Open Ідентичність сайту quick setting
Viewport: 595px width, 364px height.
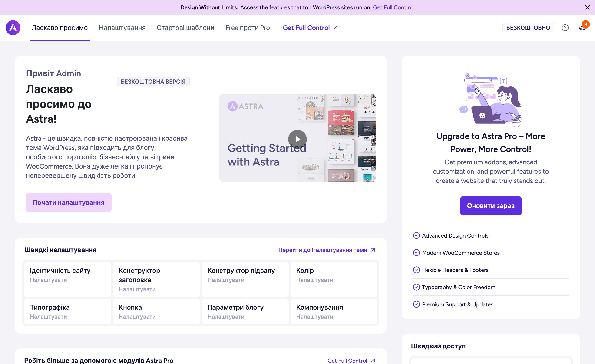(x=68, y=279)
